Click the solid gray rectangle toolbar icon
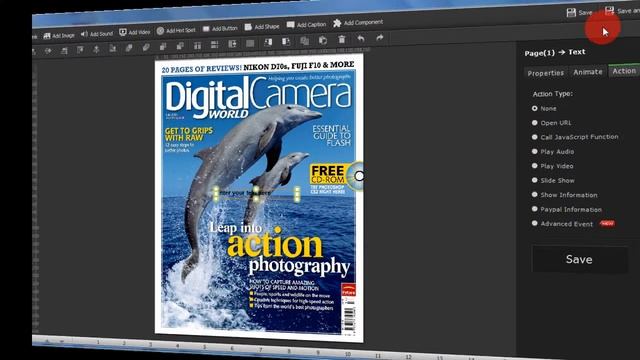The height and width of the screenshot is (360, 640). 250,43
